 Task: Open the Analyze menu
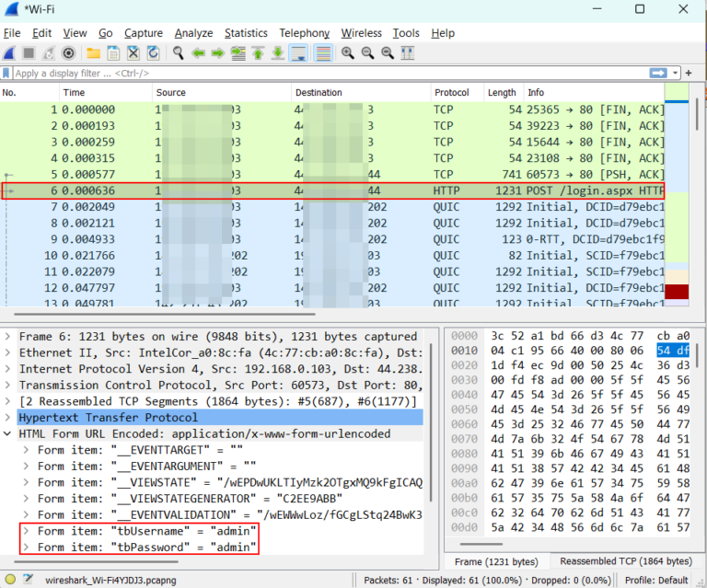(x=194, y=33)
